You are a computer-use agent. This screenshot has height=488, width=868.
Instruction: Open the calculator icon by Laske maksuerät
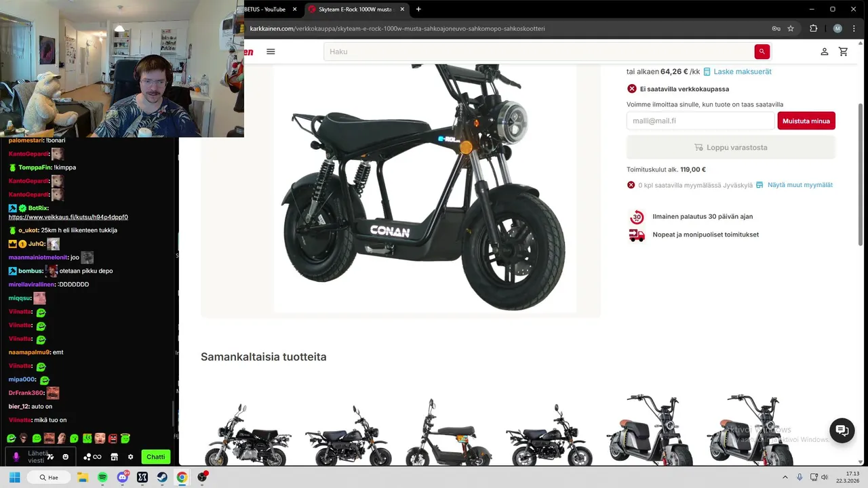click(x=707, y=72)
